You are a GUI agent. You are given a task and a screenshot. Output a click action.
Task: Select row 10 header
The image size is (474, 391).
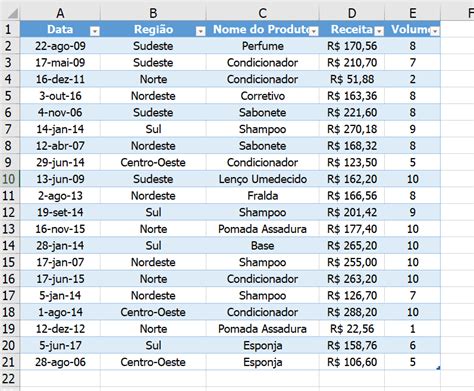10,179
